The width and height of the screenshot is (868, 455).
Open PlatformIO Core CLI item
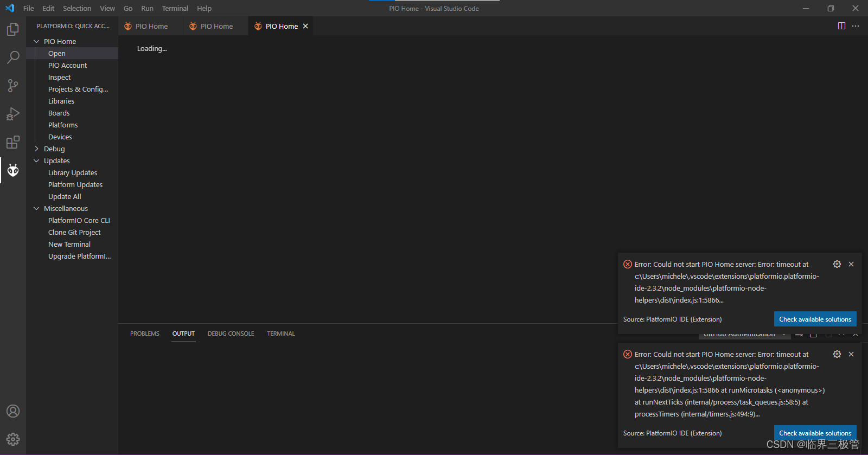point(72,220)
